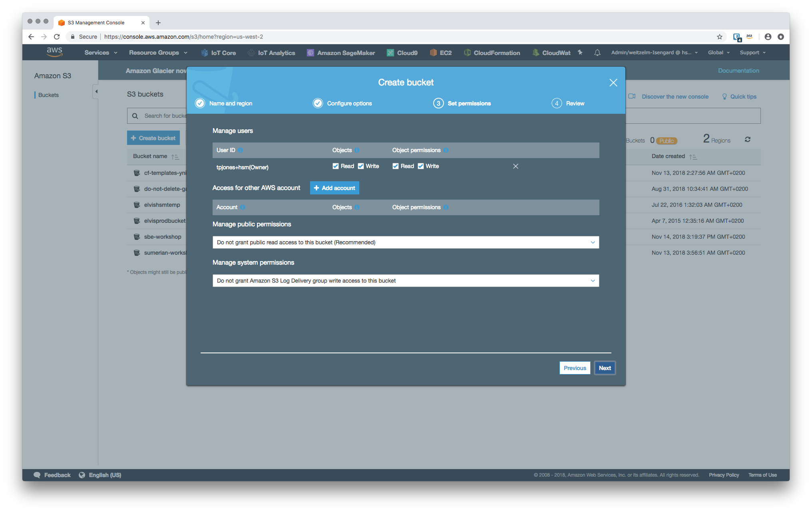Jump to Review step
Image resolution: width=812 pixels, height=513 pixels.
point(568,103)
